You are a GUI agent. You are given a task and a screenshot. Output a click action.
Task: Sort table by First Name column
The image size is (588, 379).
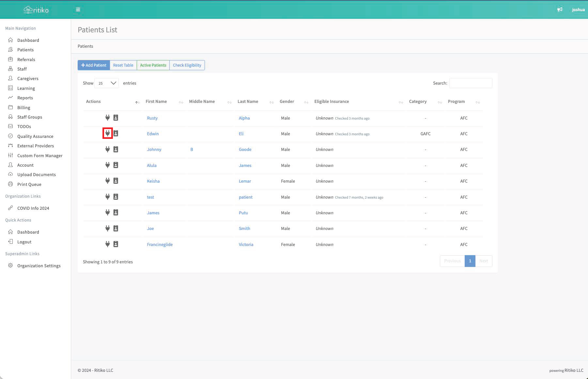tap(156, 102)
